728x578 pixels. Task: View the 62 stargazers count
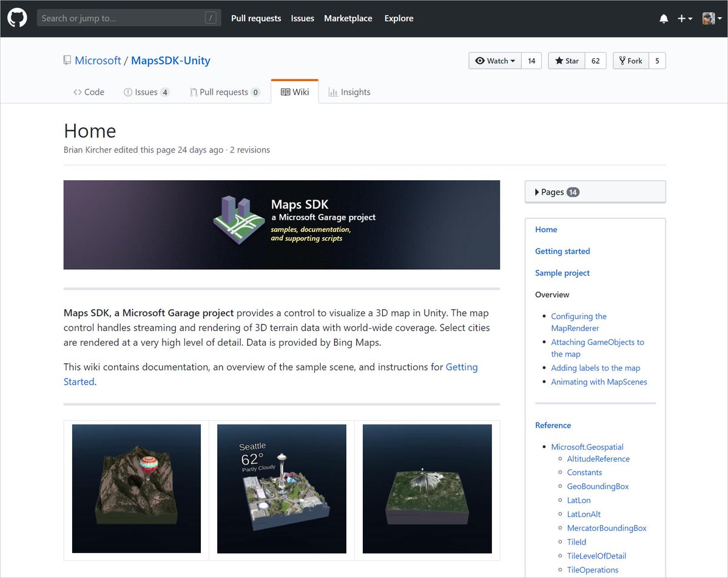coord(596,61)
